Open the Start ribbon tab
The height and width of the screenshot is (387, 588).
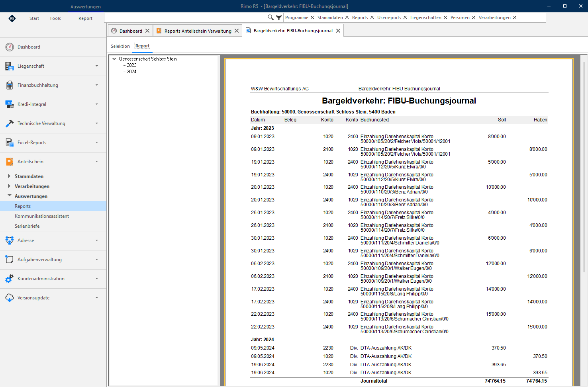click(34, 18)
